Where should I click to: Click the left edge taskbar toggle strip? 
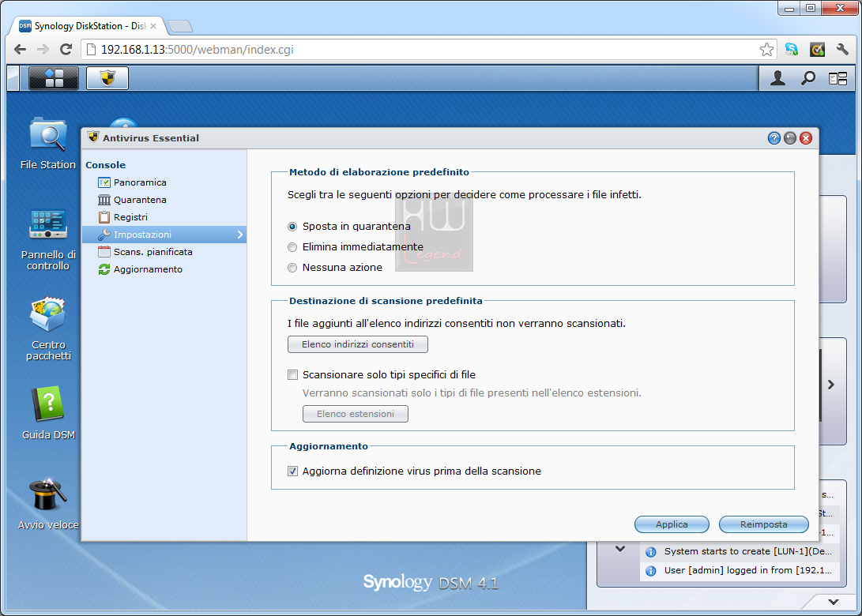pyautogui.click(x=13, y=78)
